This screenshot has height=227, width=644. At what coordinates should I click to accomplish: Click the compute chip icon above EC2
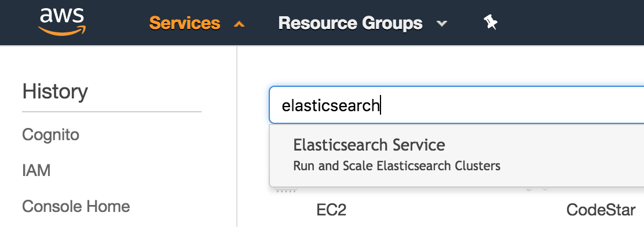pos(286,190)
